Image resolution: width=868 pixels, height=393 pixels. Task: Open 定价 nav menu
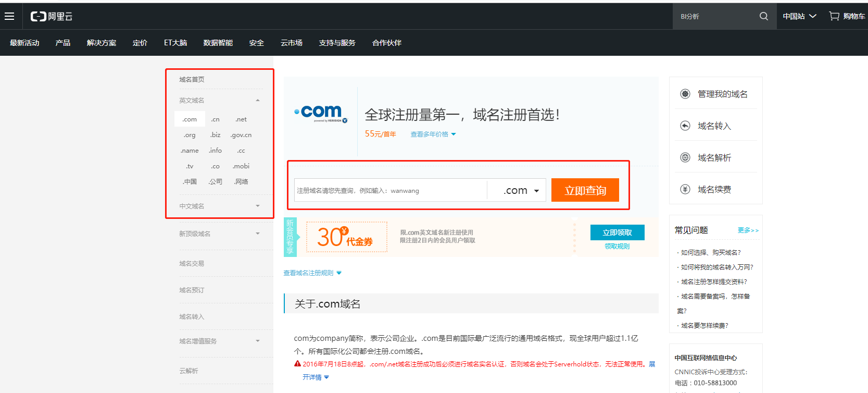coord(140,43)
